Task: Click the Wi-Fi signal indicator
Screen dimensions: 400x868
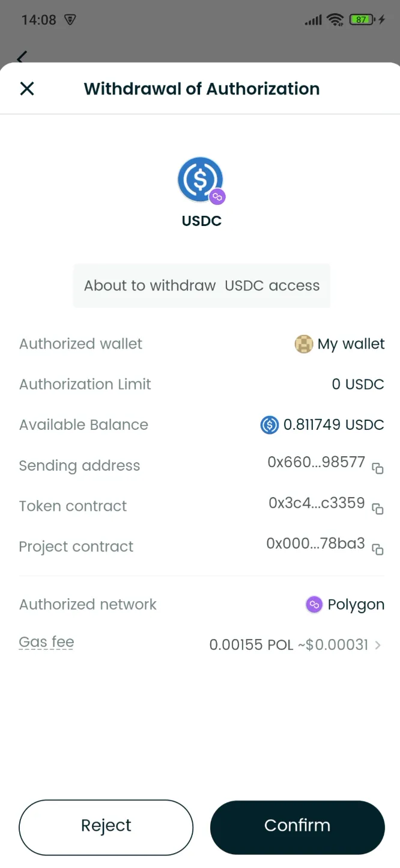Action: (336, 19)
